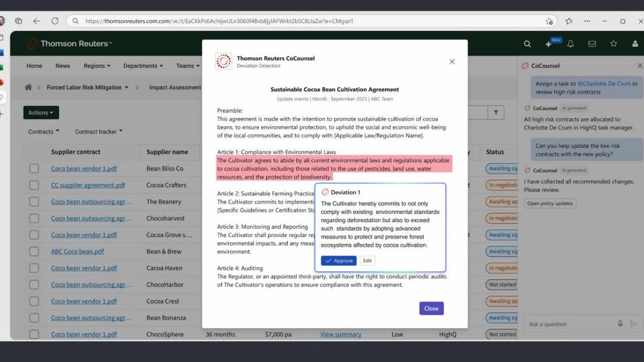Open the user profile icon
This screenshot has height=362, width=644.
point(635,44)
